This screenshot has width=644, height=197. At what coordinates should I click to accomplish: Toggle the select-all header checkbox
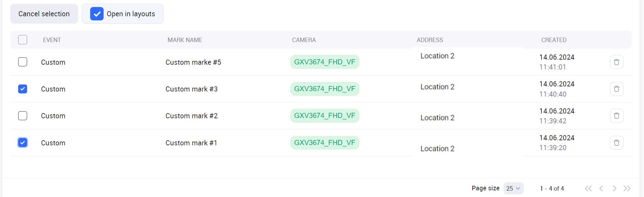click(23, 40)
